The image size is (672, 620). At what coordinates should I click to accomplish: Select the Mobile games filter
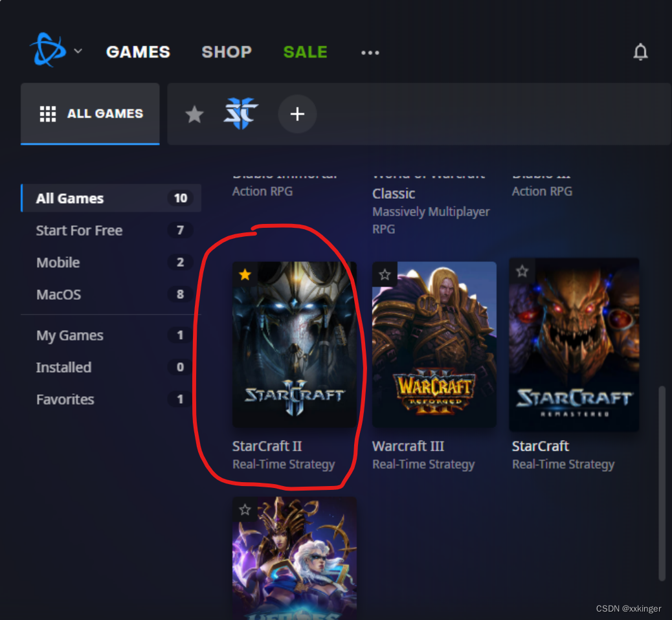tap(58, 263)
